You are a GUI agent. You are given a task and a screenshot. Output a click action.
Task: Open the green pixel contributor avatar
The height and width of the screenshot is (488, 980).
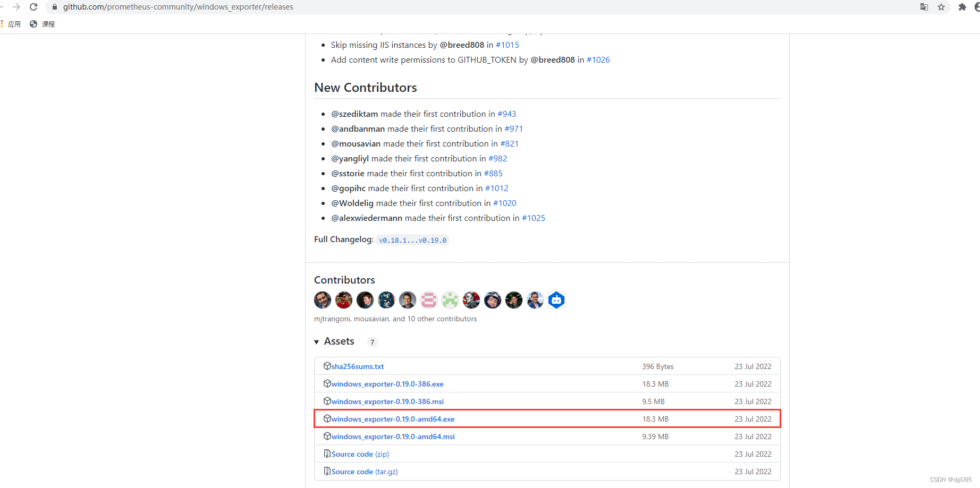pyautogui.click(x=450, y=300)
